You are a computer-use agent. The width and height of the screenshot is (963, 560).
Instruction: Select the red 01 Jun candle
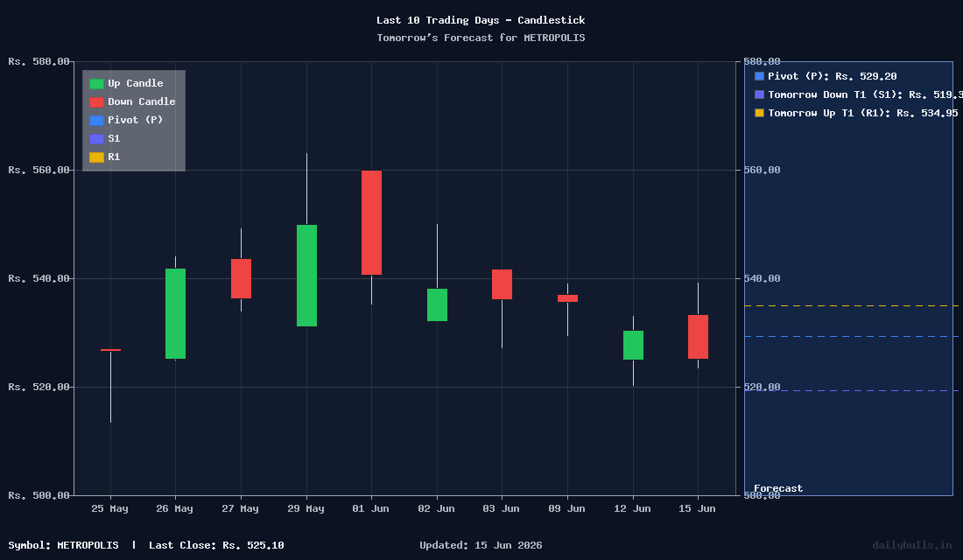point(371,223)
